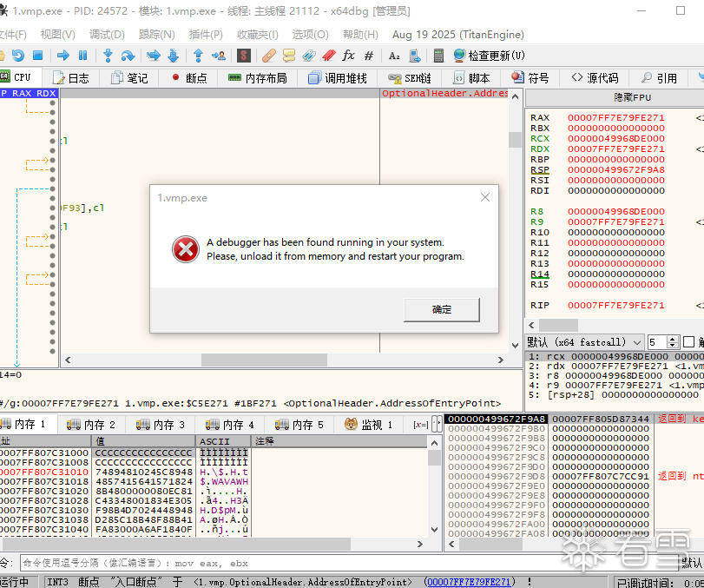
Task: Increase the argument count stepper
Action: pyautogui.click(x=672, y=339)
